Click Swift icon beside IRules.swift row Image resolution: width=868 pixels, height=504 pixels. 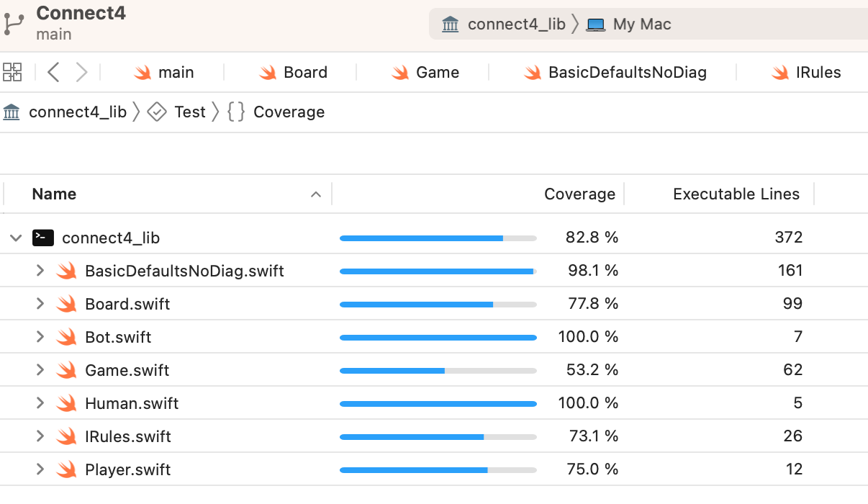pos(67,436)
